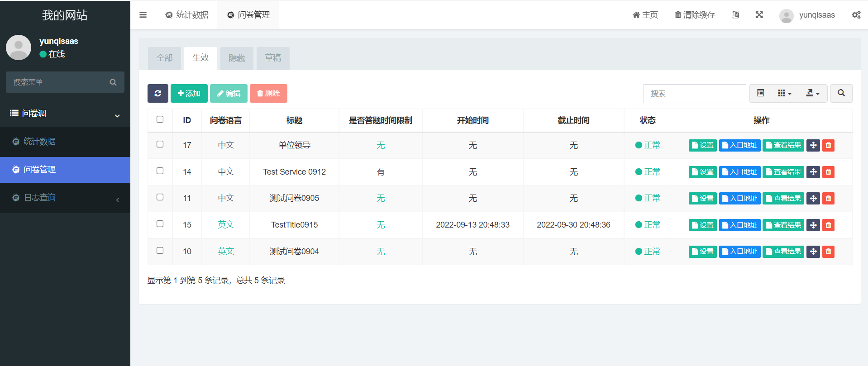The height and width of the screenshot is (366, 868).
Task: Collapse the 问卷调 sidebar menu group
Action: [65, 114]
